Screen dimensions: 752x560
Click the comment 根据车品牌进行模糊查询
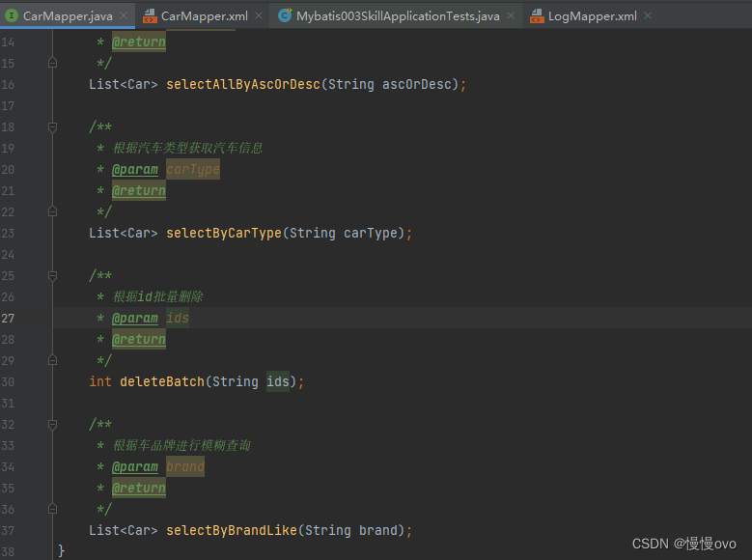pos(181,446)
